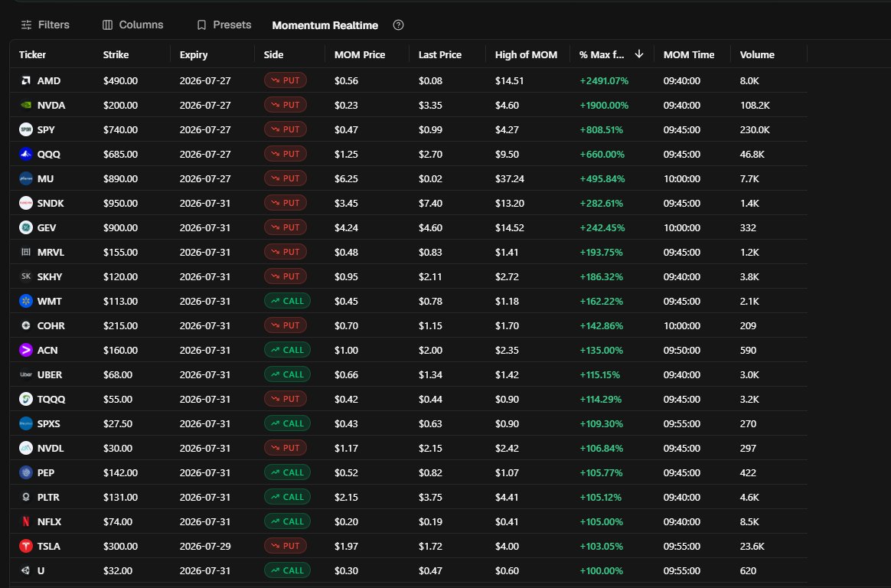This screenshot has width=891, height=588.
Task: Toggle descending sort arrow on % Max column
Action: coord(638,54)
